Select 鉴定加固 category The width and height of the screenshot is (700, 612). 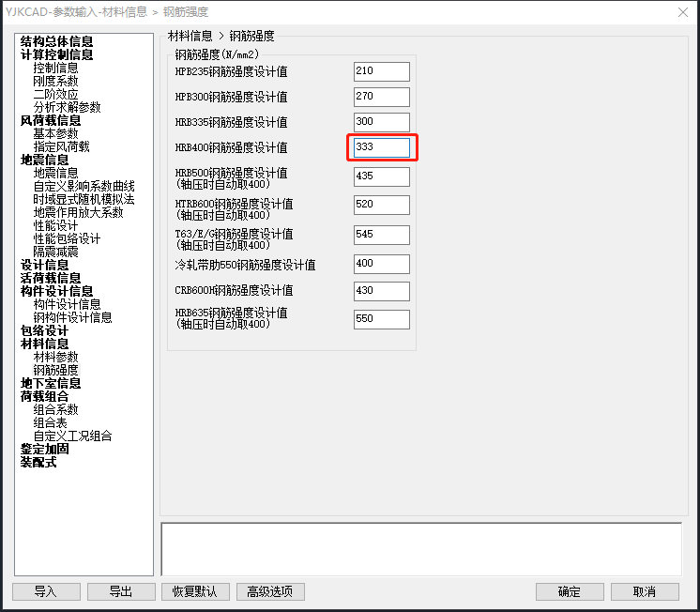click(x=45, y=449)
